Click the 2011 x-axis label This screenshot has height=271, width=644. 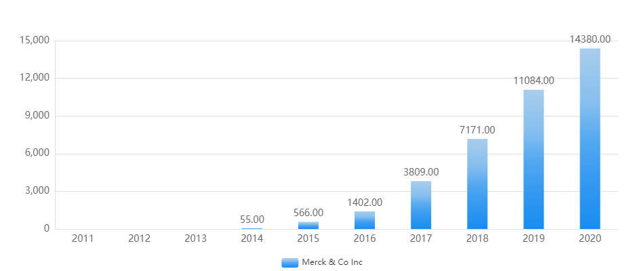point(83,238)
